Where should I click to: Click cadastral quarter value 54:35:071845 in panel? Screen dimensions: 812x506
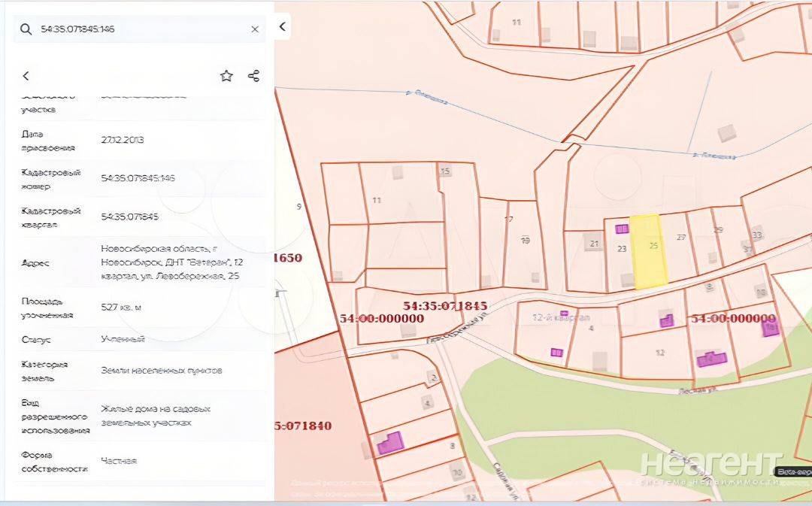130,217
